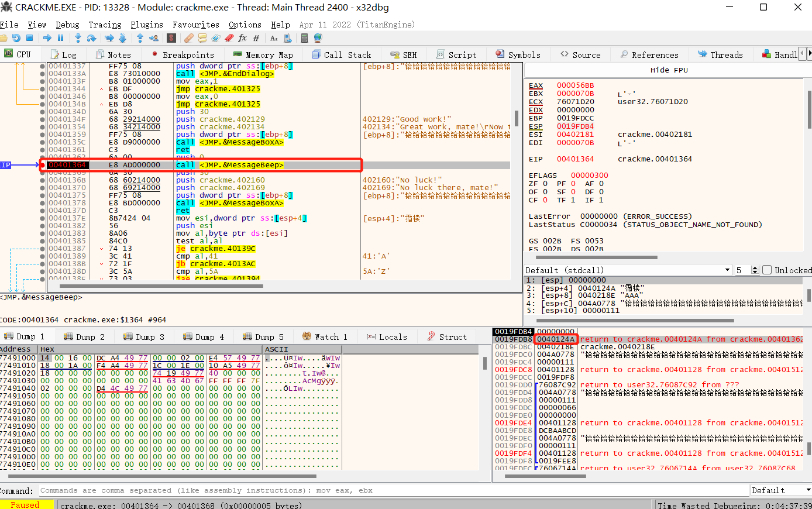The image size is (812, 509).
Task: Open the intermodular calls icon
Action: pos(288,38)
